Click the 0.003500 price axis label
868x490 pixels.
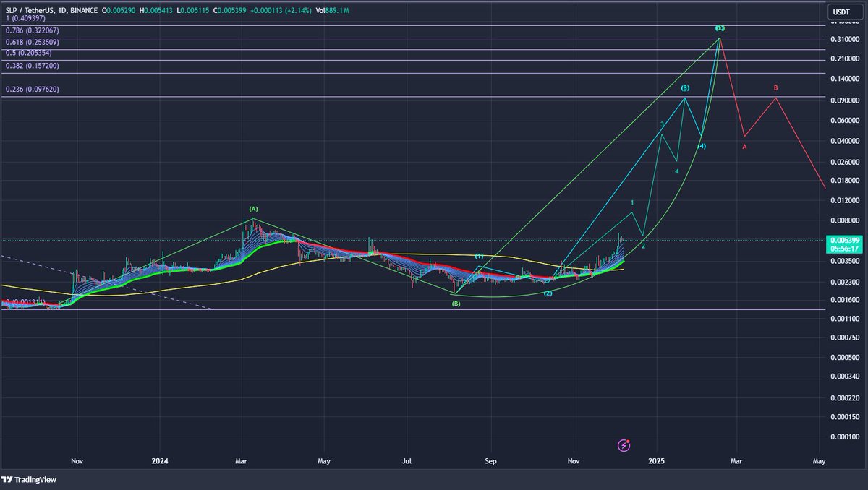(844, 260)
